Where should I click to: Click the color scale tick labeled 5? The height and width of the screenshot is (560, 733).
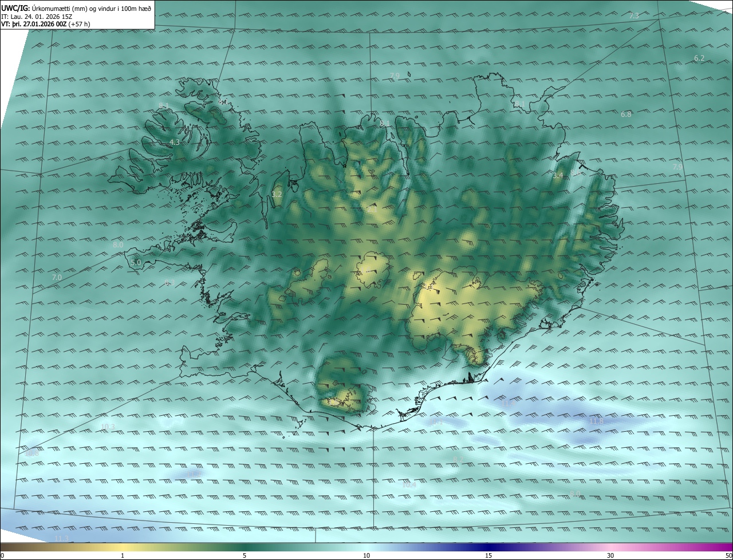pyautogui.click(x=245, y=555)
